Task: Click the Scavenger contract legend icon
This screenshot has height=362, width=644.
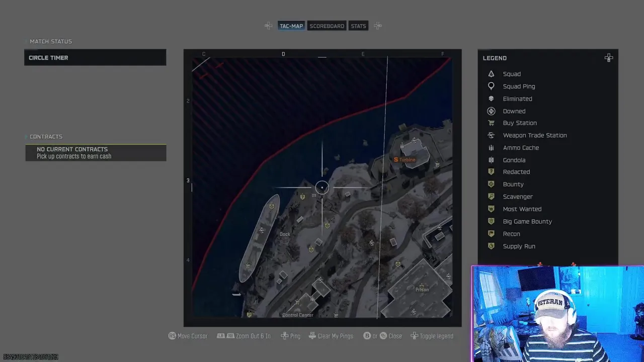Action: [491, 197]
